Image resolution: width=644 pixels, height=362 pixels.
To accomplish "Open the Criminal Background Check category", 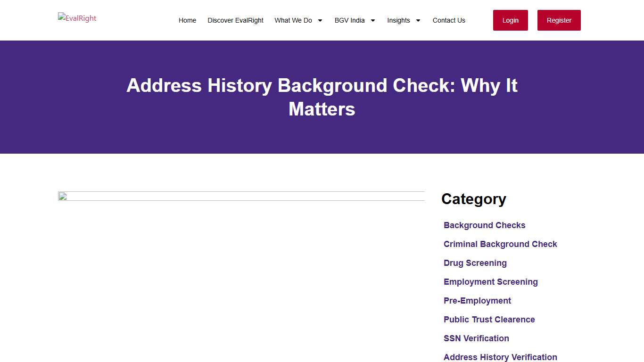I will (500, 244).
